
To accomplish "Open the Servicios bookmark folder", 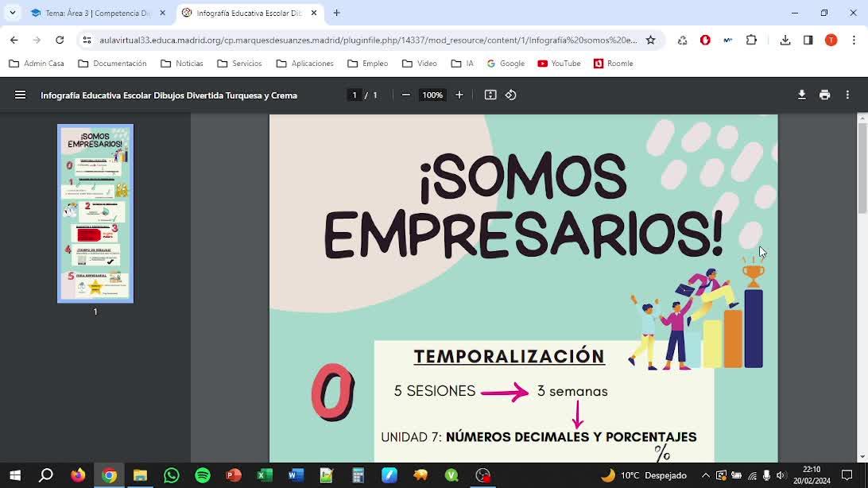I will coord(240,64).
